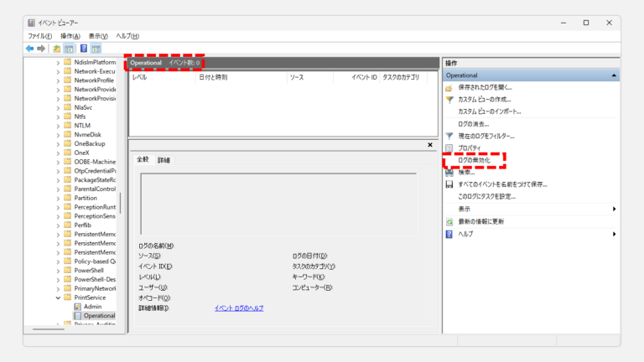Open the ファイル(F) menu

39,36
